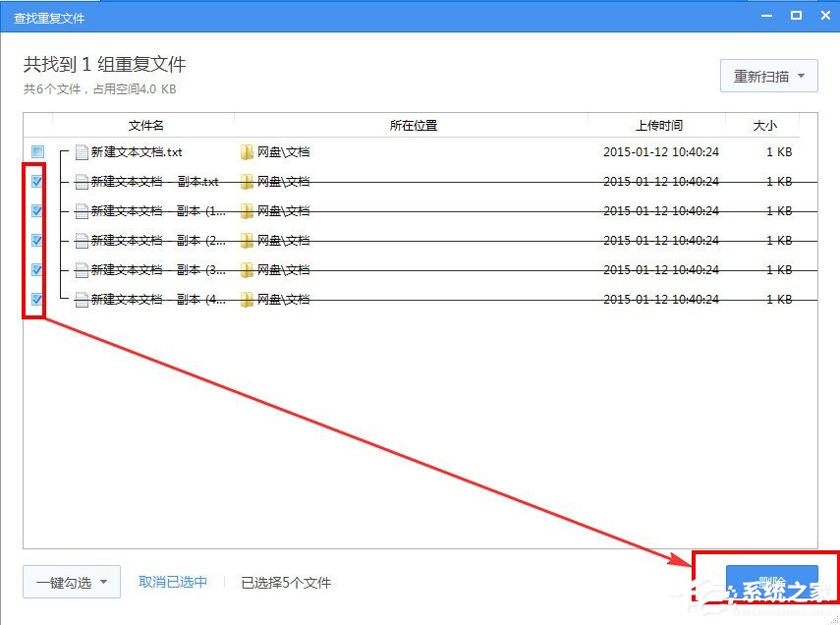Uncheck the checkbox for 副本 (4)
This screenshot has width=840, height=625.
35,299
